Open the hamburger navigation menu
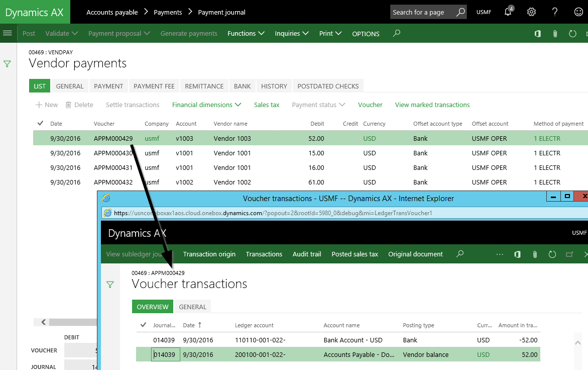The image size is (588, 370). tap(8, 33)
